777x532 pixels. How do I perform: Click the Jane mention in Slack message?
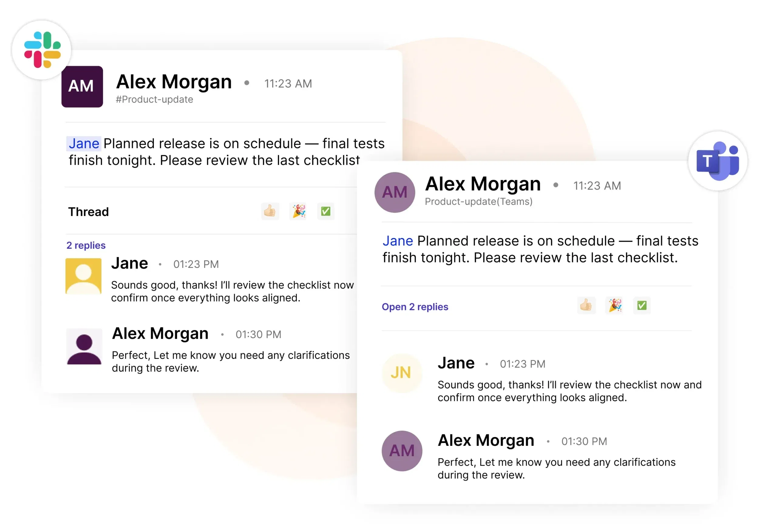[x=84, y=144]
